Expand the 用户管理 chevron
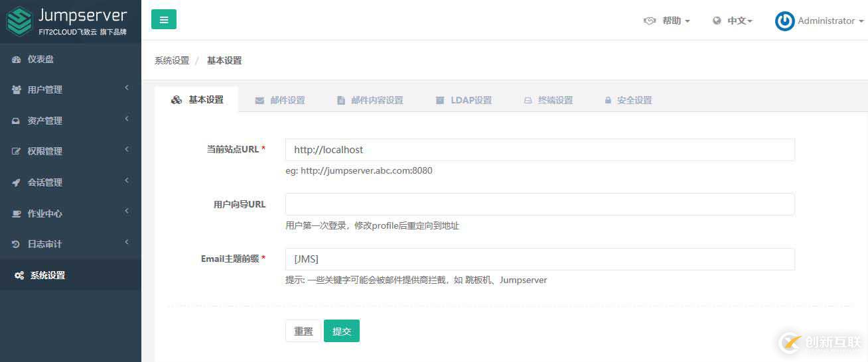868x362 pixels. click(x=127, y=88)
